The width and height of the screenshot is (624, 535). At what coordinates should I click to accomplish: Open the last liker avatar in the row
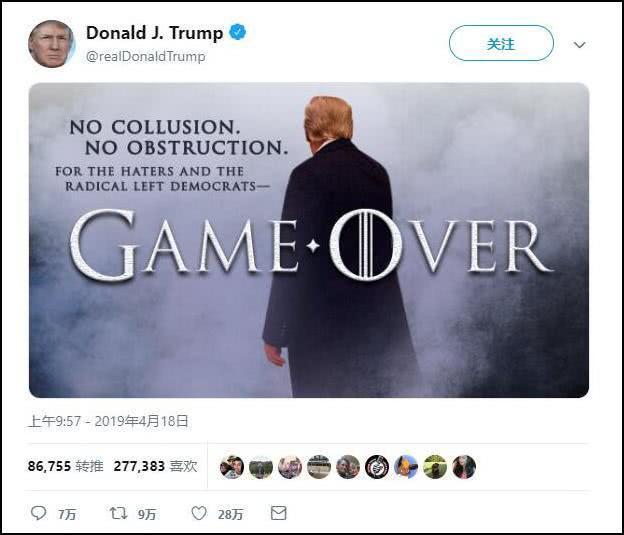click(x=464, y=467)
